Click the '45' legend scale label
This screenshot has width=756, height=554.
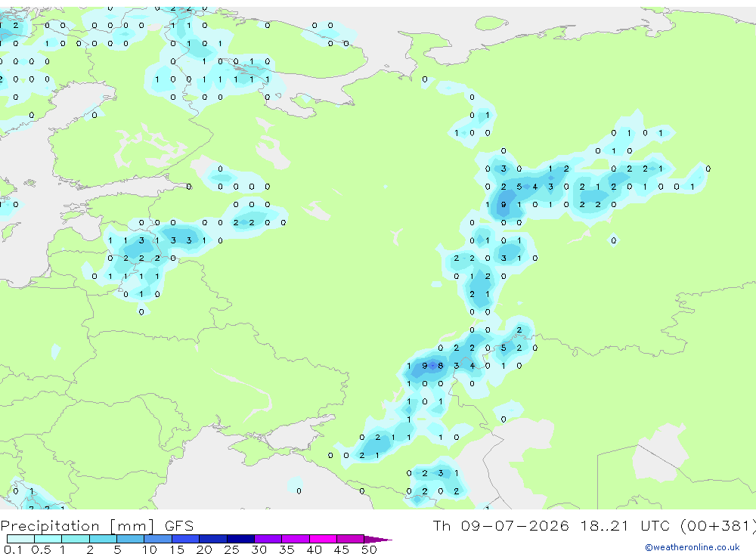pos(342,549)
